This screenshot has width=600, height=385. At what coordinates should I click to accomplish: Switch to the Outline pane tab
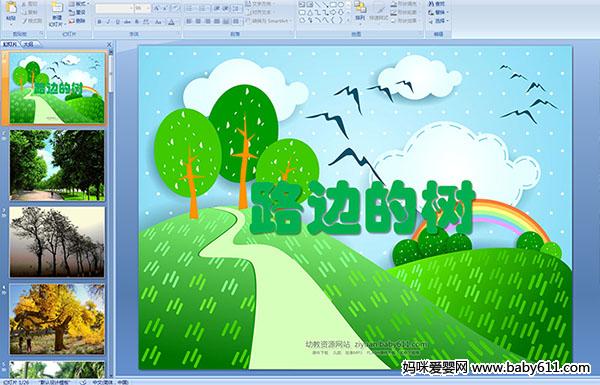(x=28, y=44)
